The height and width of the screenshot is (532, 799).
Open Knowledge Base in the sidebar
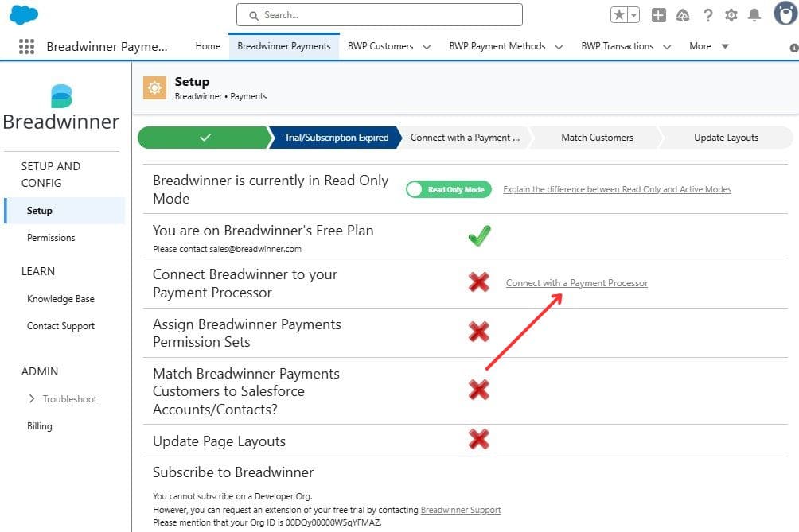[60, 299]
